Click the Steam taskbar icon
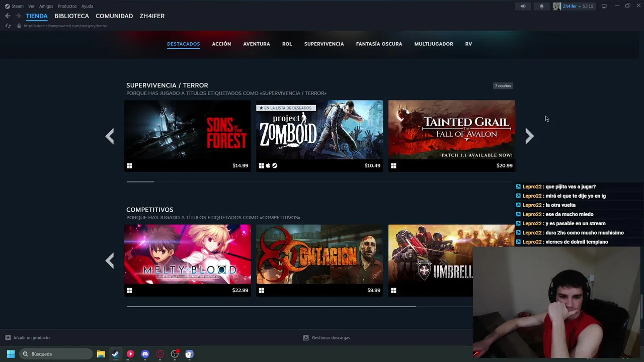The width and height of the screenshot is (644, 362). tap(115, 354)
